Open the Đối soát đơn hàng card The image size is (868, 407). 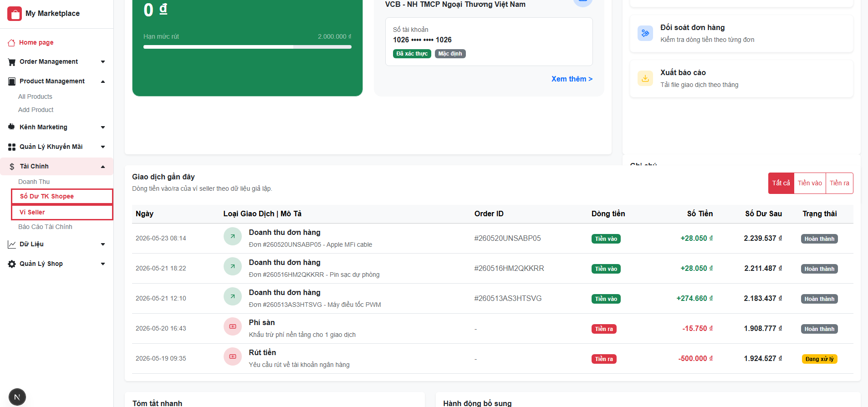[741, 34]
